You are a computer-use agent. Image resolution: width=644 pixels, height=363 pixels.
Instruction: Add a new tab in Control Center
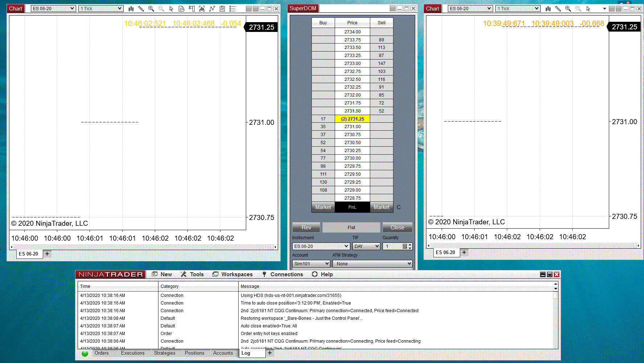pyautogui.click(x=270, y=353)
